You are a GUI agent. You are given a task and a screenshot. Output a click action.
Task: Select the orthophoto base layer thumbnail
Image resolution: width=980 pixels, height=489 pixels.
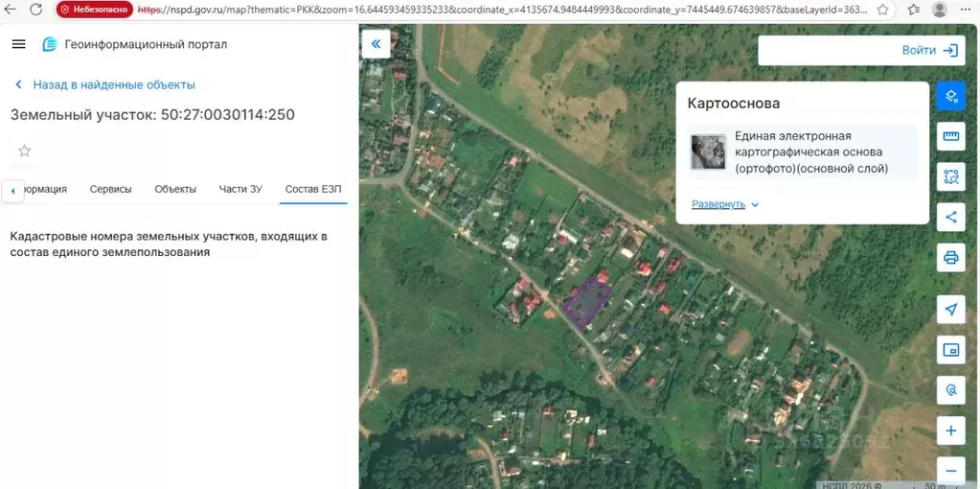coord(709,153)
